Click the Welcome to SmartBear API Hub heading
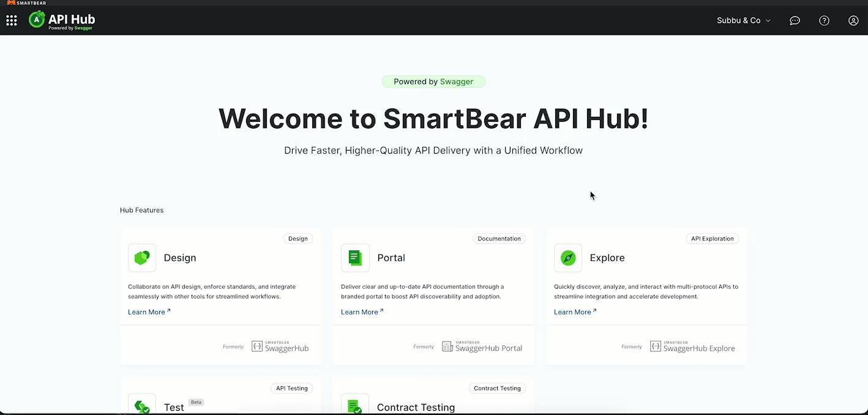Image resolution: width=868 pixels, height=415 pixels. coord(433,118)
